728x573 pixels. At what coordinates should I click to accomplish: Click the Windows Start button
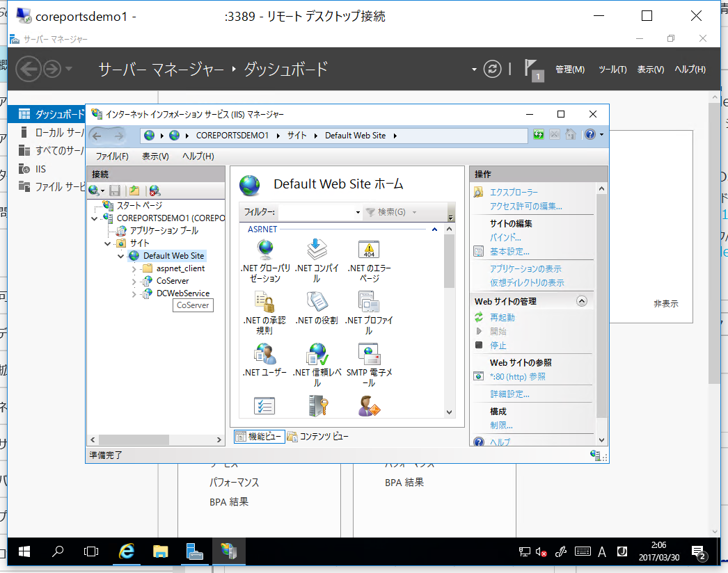(24, 551)
